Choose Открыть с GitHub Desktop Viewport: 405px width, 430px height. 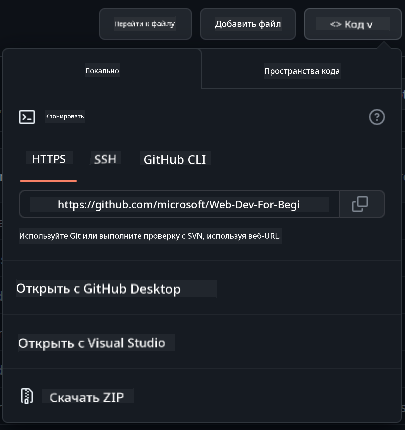(x=99, y=289)
